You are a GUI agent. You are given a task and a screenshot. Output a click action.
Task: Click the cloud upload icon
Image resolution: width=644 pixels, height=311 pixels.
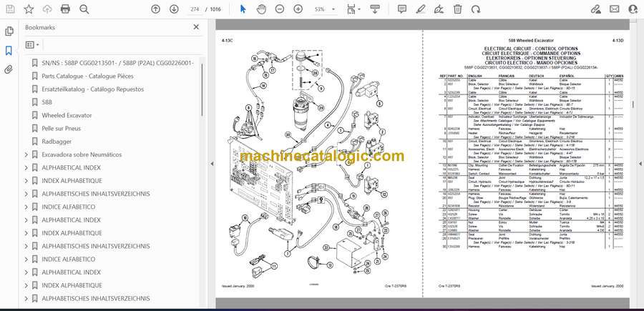[47, 9]
